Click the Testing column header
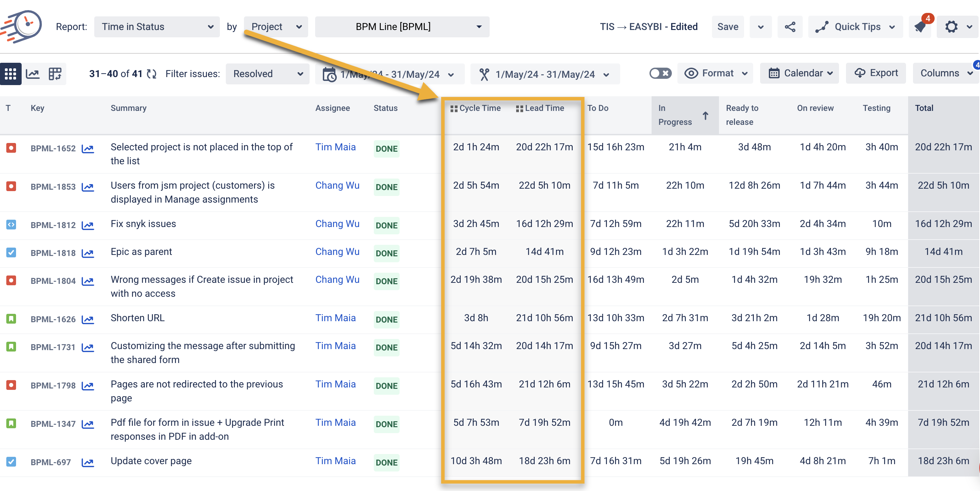Image resolution: width=980 pixels, height=491 pixels. (x=876, y=108)
